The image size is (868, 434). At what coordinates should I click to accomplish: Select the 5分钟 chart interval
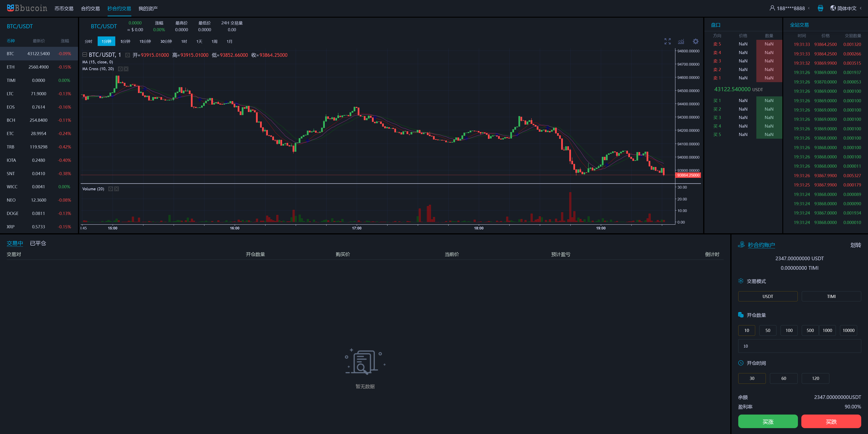point(125,41)
